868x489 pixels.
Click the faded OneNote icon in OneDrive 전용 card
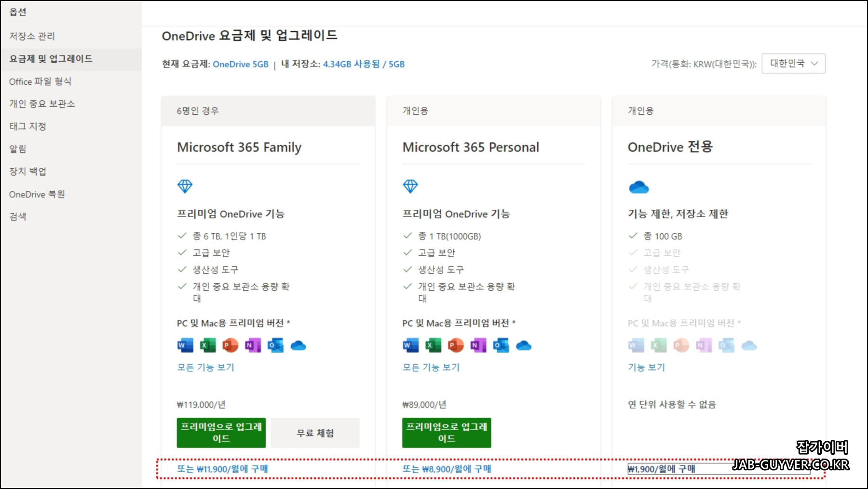(x=704, y=345)
